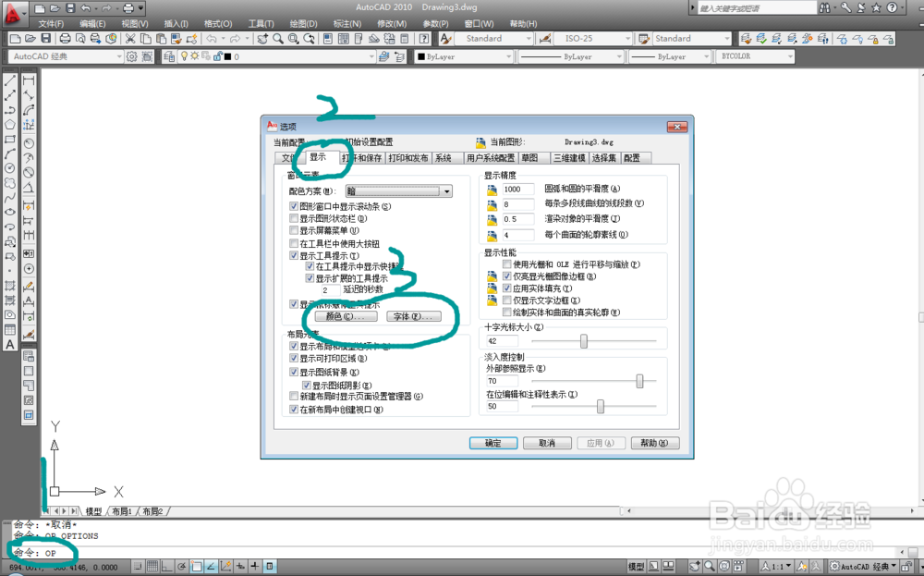Open the AutoCAD 经典 workspace dropdown
This screenshot has height=576, width=924.
(66, 56)
